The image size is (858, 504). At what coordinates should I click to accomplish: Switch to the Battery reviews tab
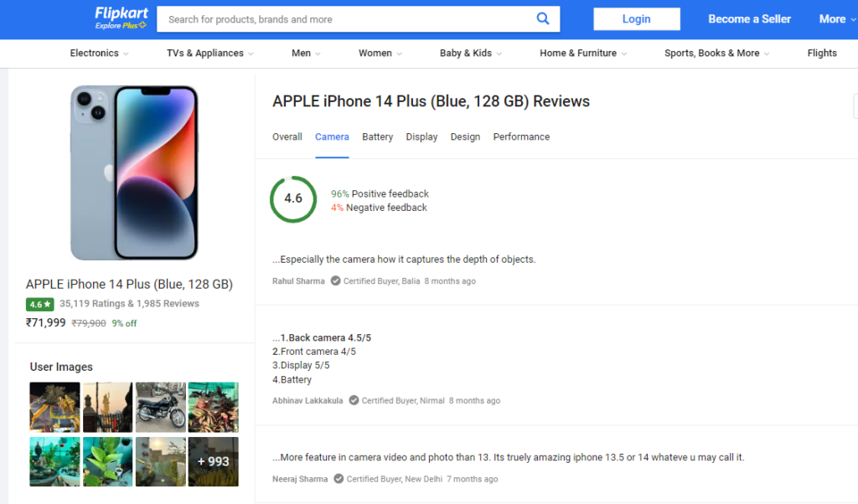click(378, 136)
